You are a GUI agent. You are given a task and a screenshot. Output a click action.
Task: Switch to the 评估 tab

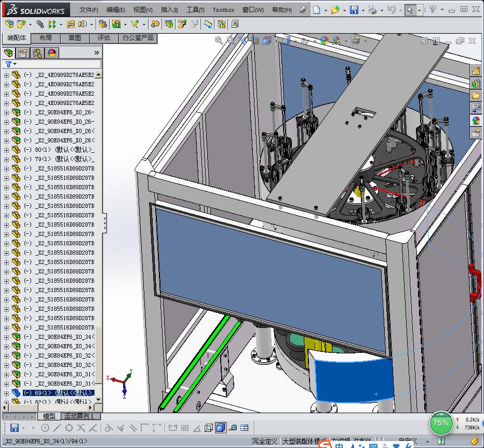click(x=104, y=38)
